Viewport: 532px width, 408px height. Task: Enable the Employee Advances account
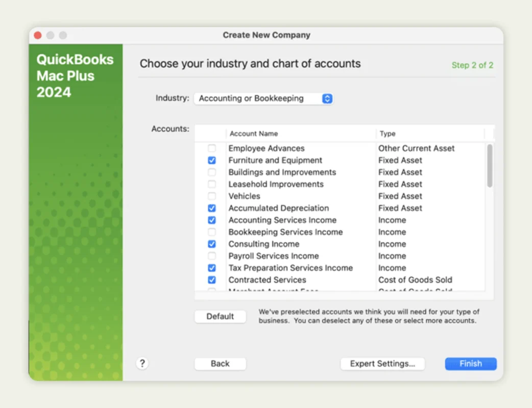(x=212, y=148)
